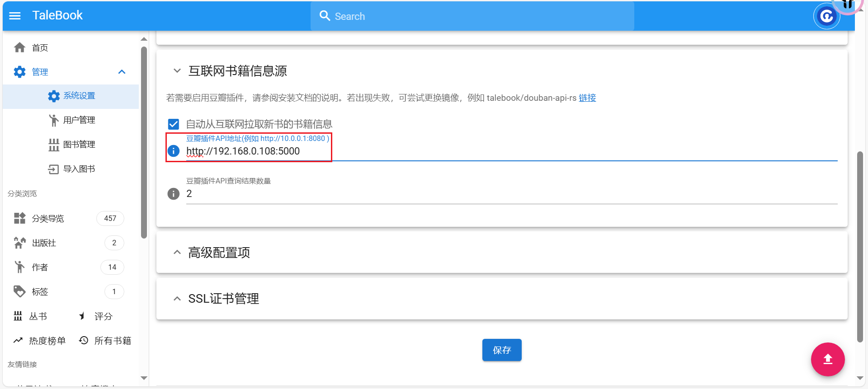Collapse the 互联网书籍信息源 section
The width and height of the screenshot is (868, 389).
point(177,71)
